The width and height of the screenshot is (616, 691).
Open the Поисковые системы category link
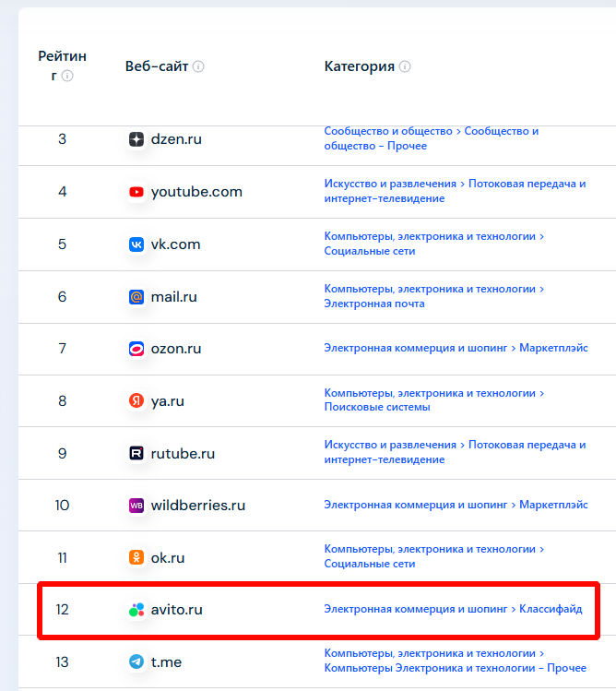pyautogui.click(x=377, y=407)
